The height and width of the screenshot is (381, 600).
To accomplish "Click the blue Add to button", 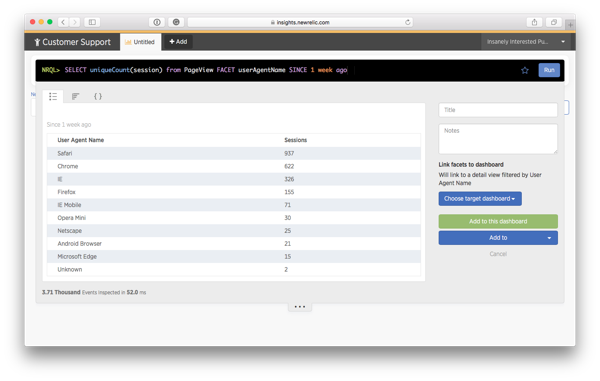I will click(x=498, y=238).
